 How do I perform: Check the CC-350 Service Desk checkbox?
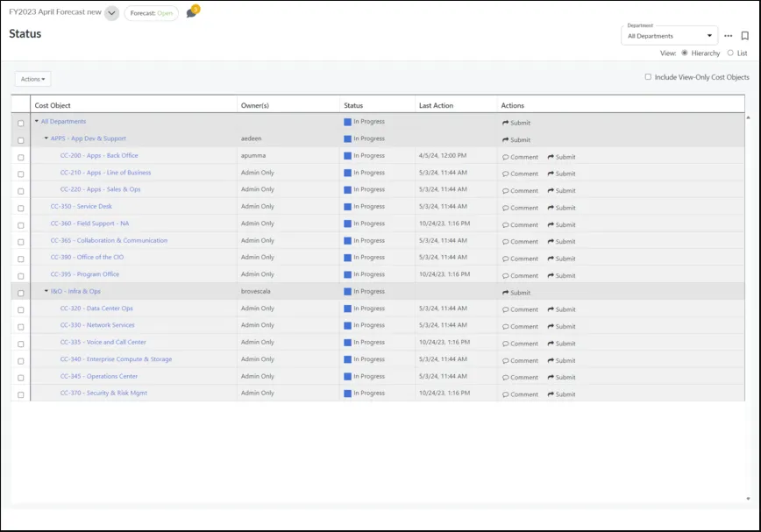click(21, 208)
